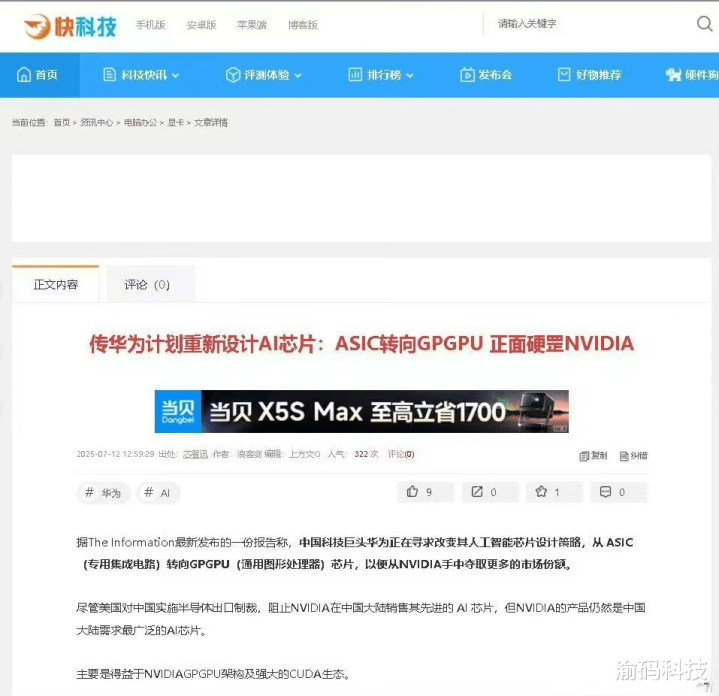This screenshot has width=719, height=696.
Task: Click the publish time 2025-07-12 12:59:29
Action: click(x=115, y=454)
